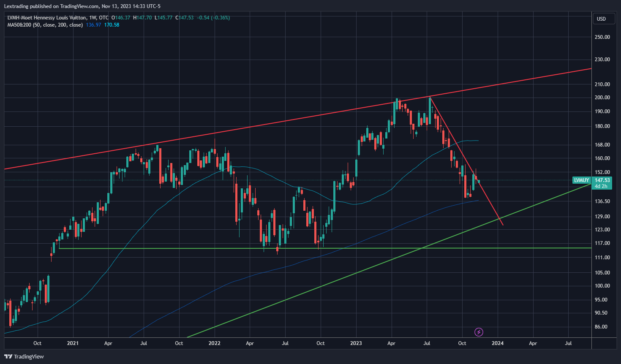Viewport: 621px width, 364px height.
Task: Click the LVMUY price label tag
Action: [x=582, y=180]
